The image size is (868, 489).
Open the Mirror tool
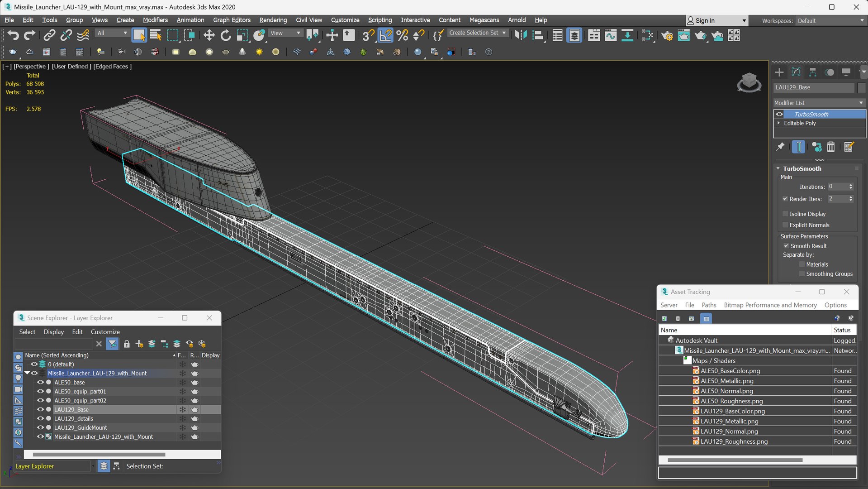[x=521, y=35]
